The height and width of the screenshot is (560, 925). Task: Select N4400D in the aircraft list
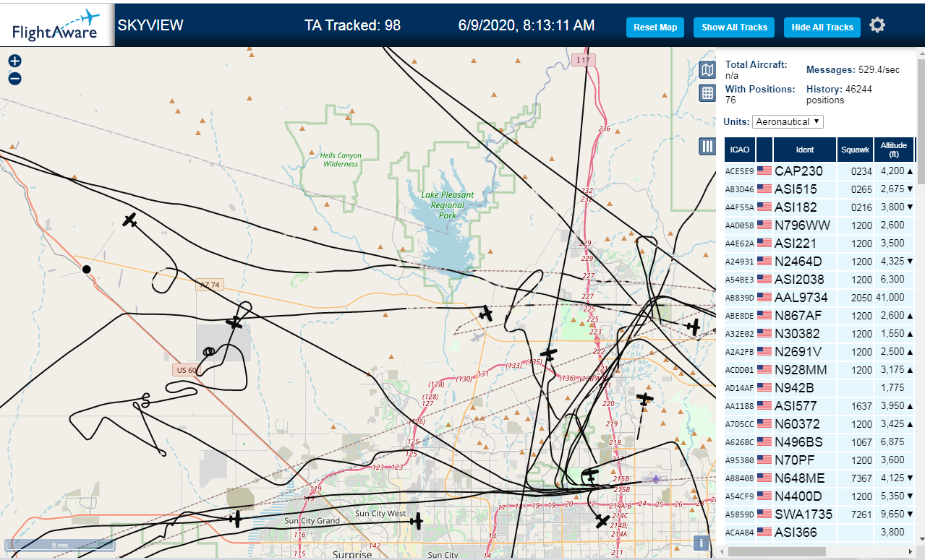(798, 496)
